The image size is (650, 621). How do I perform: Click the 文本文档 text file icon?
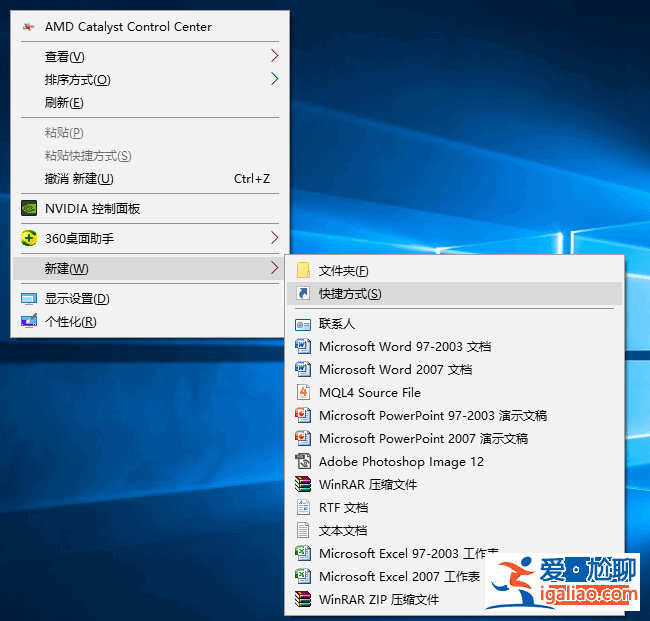click(303, 530)
